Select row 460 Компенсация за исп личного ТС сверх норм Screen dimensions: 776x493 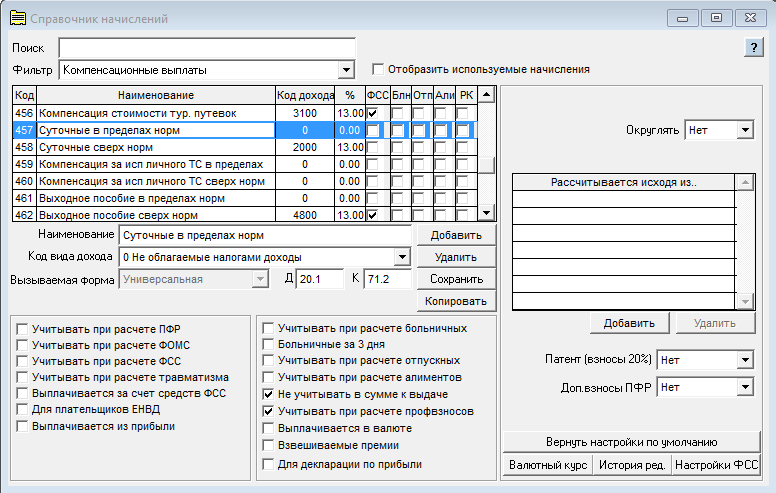pos(245,181)
